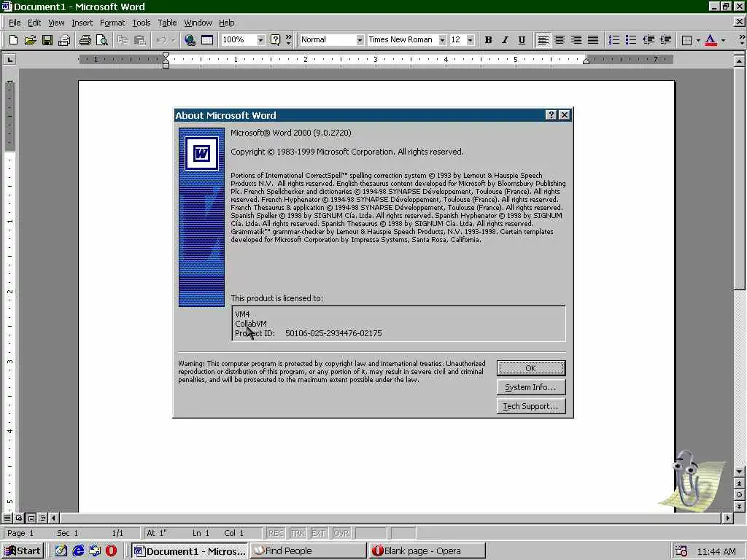Image resolution: width=747 pixels, height=560 pixels.
Task: Switch to Web Layout view icon
Action: pyautogui.click(x=18, y=518)
